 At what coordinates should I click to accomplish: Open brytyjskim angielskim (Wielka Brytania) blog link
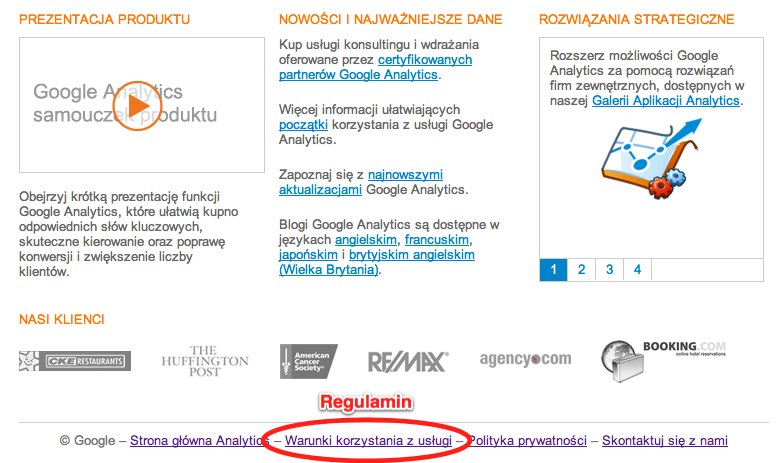(x=377, y=262)
